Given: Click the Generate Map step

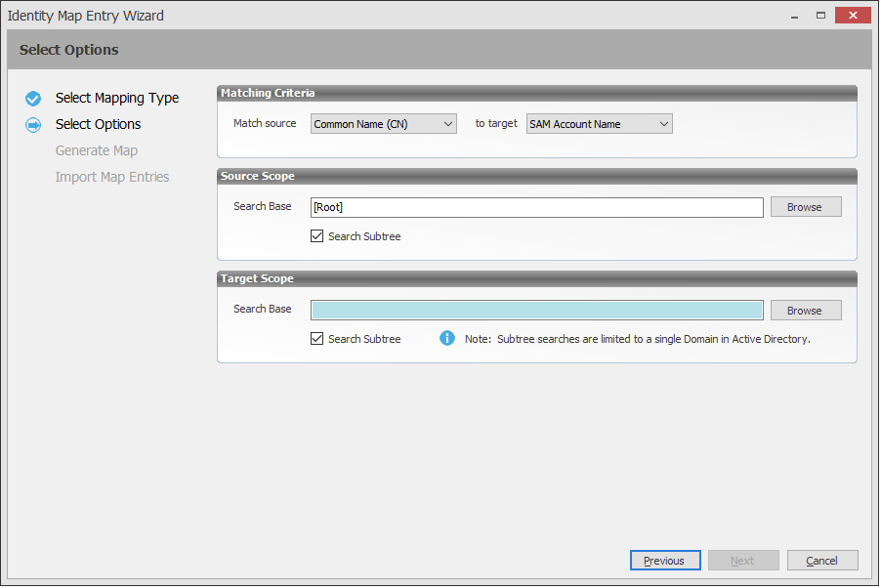Looking at the screenshot, I should (97, 150).
